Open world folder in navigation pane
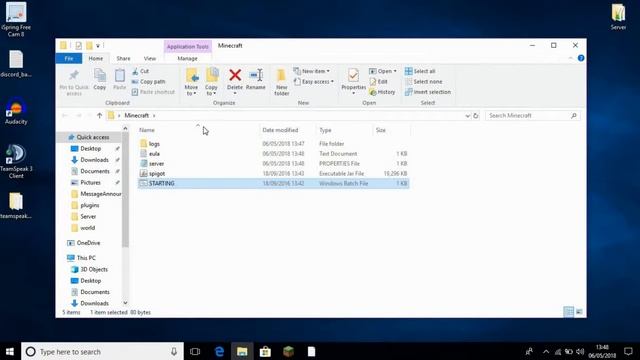Viewport: 640px width, 360px height. (83, 228)
